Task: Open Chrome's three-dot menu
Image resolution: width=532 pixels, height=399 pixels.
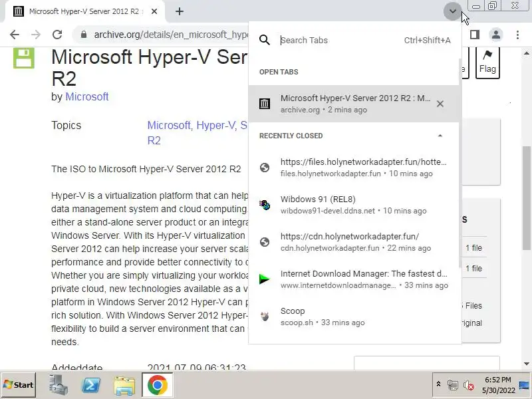Action: 517,35
